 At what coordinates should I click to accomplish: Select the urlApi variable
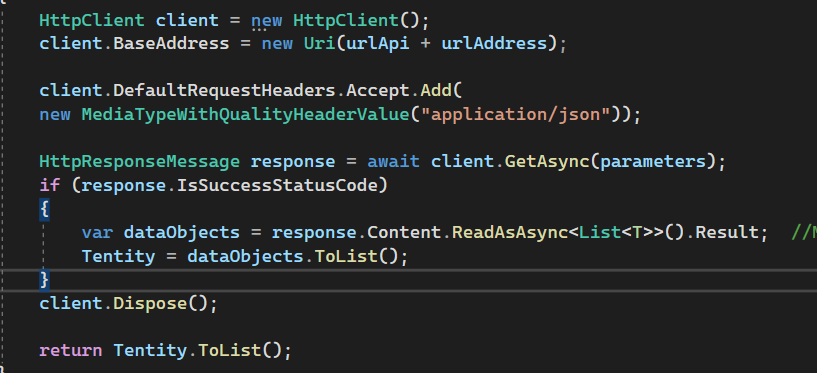[x=377, y=43]
